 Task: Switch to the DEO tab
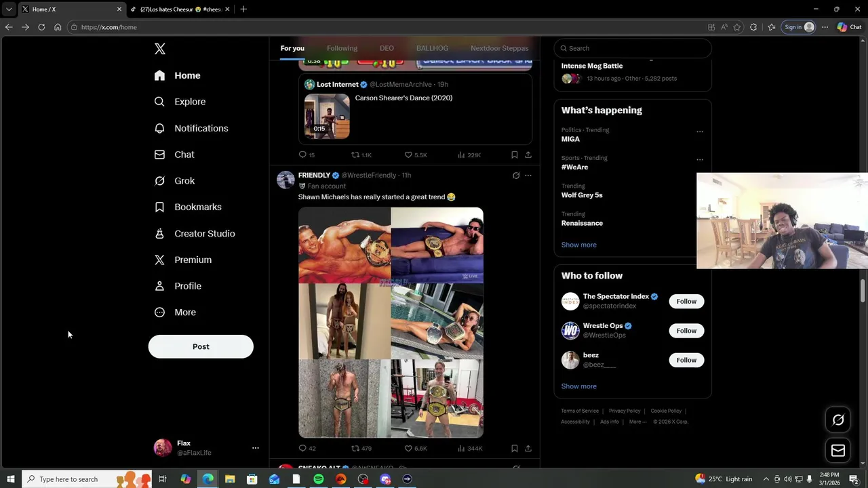(387, 48)
